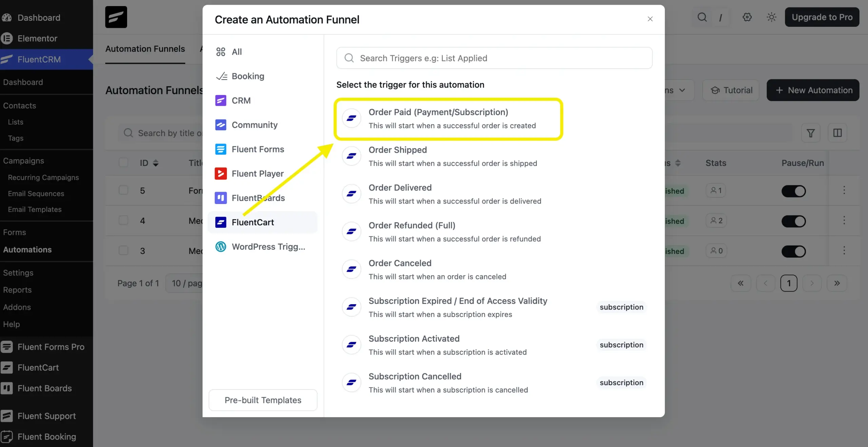Go to first page double-arrow button
Image resolution: width=868 pixels, height=447 pixels.
click(741, 283)
